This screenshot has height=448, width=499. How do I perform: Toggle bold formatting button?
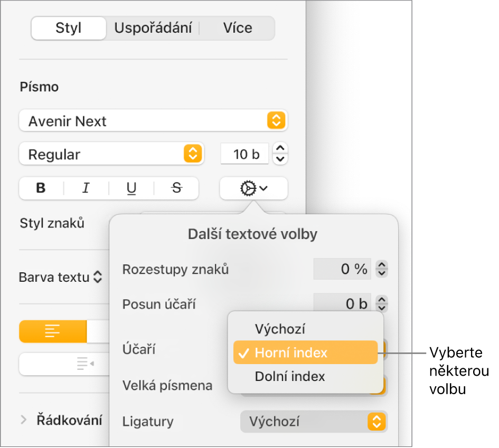pyautogui.click(x=41, y=188)
